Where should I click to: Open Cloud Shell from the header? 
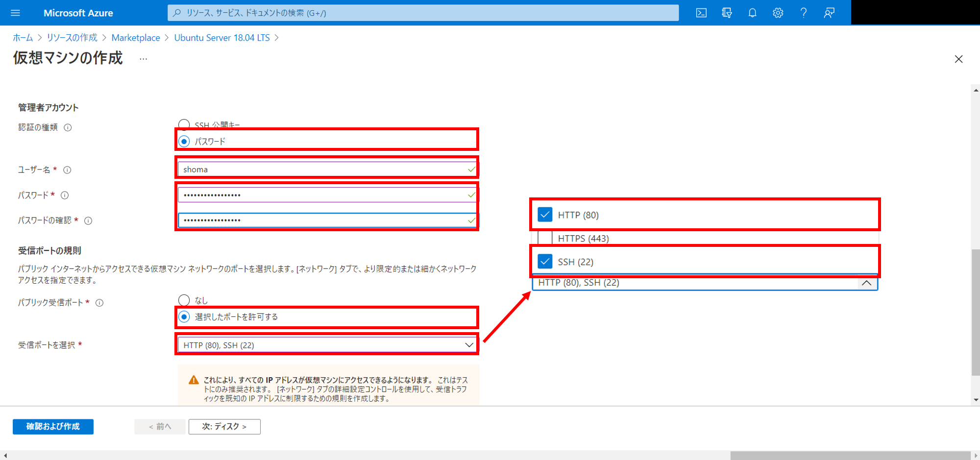[701, 13]
